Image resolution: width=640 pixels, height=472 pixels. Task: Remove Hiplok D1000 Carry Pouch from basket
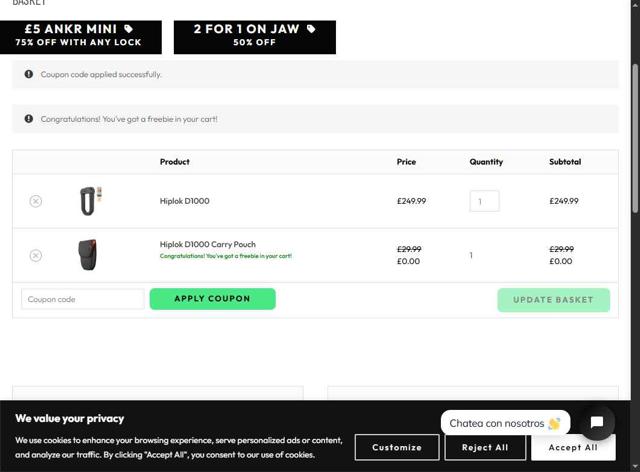click(36, 256)
